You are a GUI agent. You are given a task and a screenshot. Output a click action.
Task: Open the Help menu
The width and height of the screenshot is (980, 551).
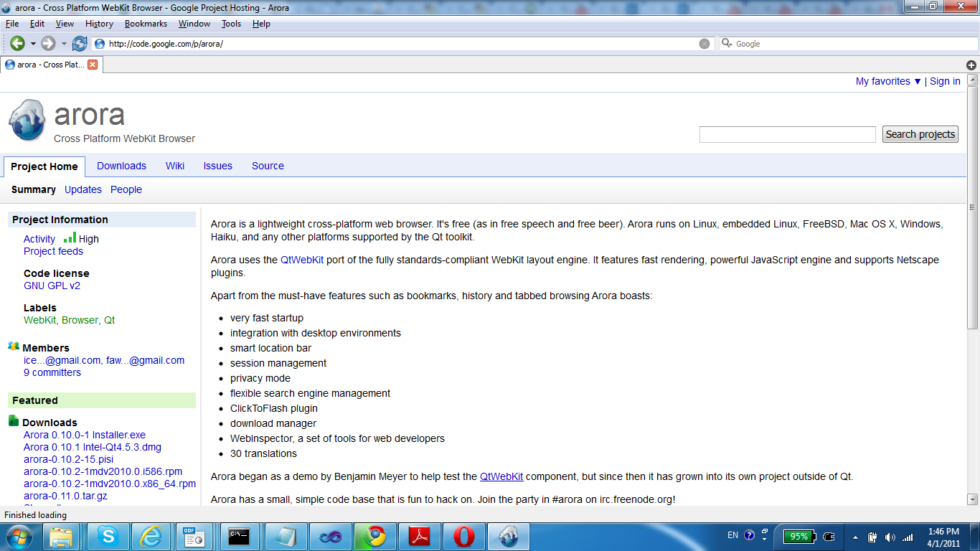click(261, 24)
